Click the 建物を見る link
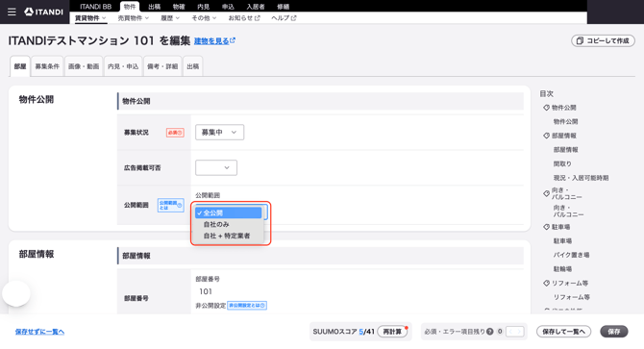 pos(214,41)
